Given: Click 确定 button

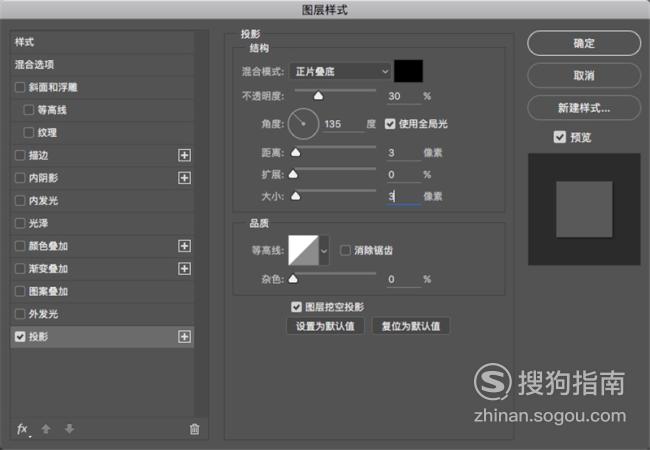Looking at the screenshot, I should tap(584, 43).
